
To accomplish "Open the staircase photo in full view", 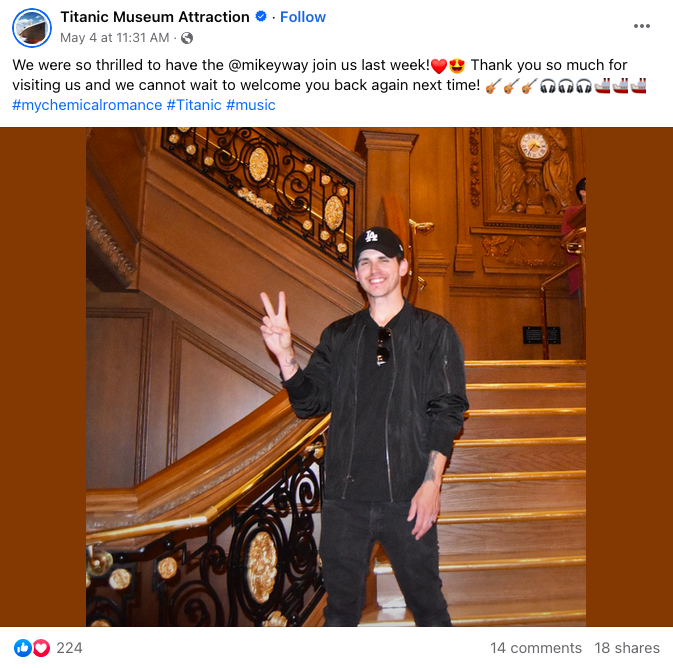I will [336, 377].
